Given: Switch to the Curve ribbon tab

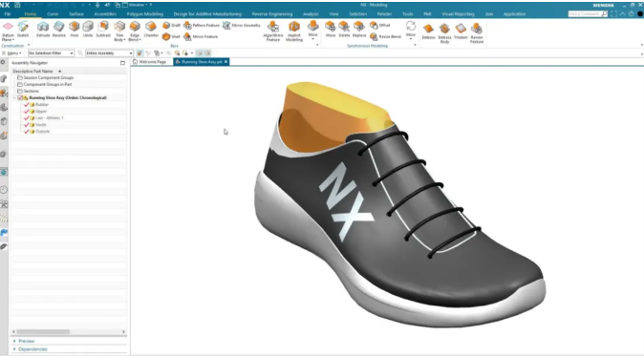Looking at the screenshot, I should 53,14.
